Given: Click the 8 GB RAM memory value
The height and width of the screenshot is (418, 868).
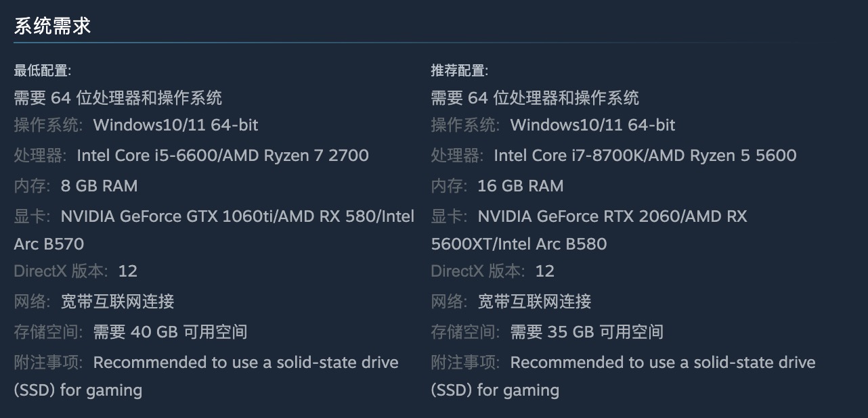Looking at the screenshot, I should 99,186.
